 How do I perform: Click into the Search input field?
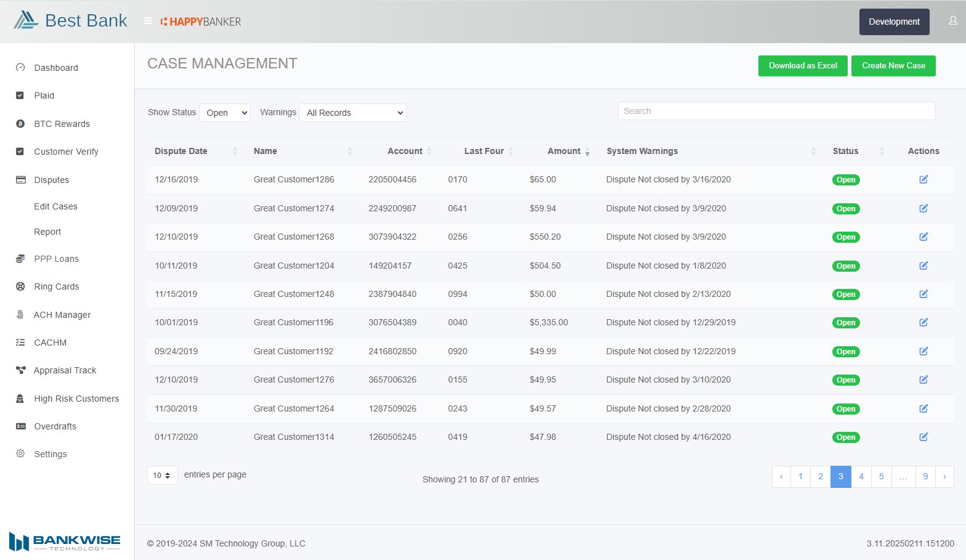click(x=776, y=111)
